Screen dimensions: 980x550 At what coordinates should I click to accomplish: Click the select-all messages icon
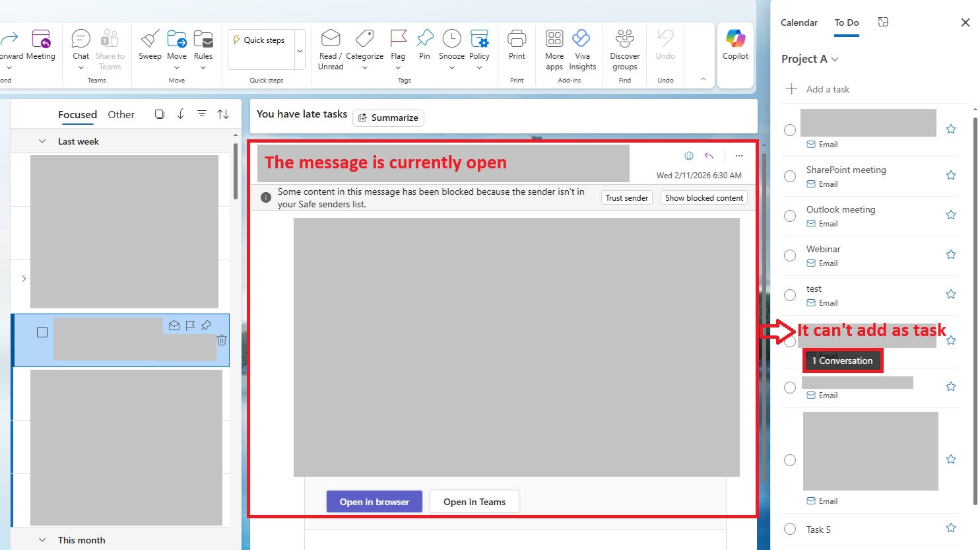tap(160, 114)
